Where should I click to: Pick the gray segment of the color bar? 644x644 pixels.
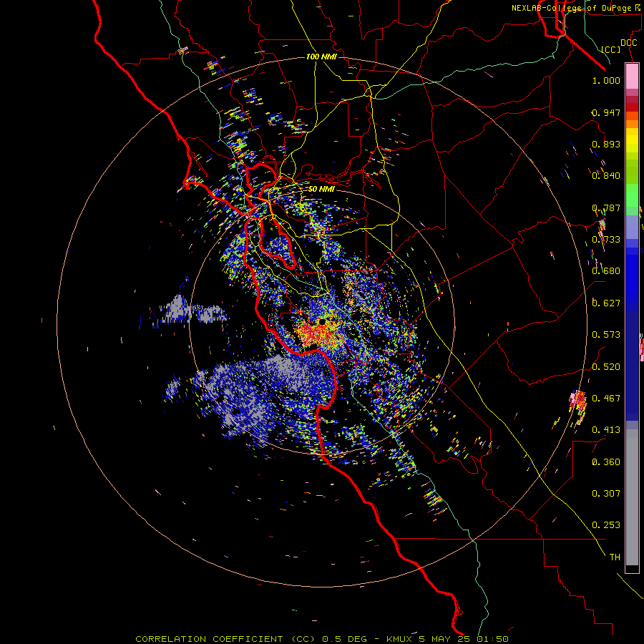632,497
